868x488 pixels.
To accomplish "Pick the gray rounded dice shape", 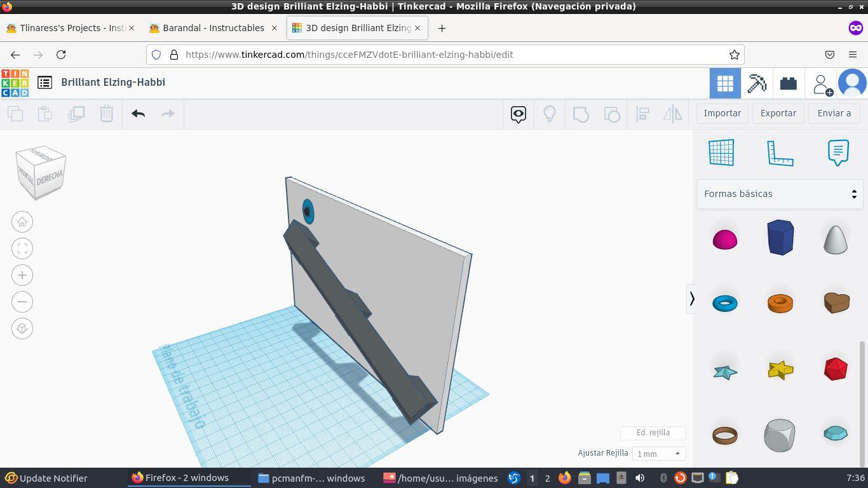I will tap(780, 435).
